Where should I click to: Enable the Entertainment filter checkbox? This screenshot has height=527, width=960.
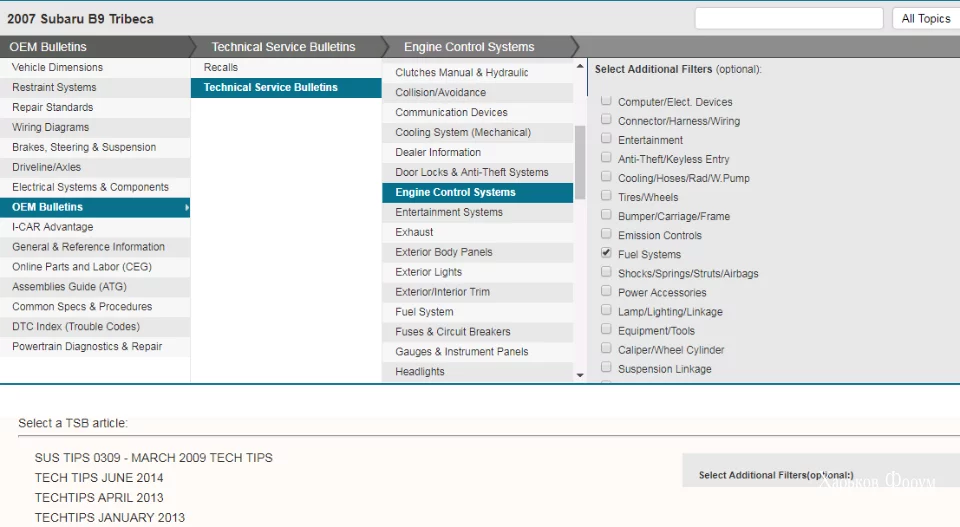point(606,138)
